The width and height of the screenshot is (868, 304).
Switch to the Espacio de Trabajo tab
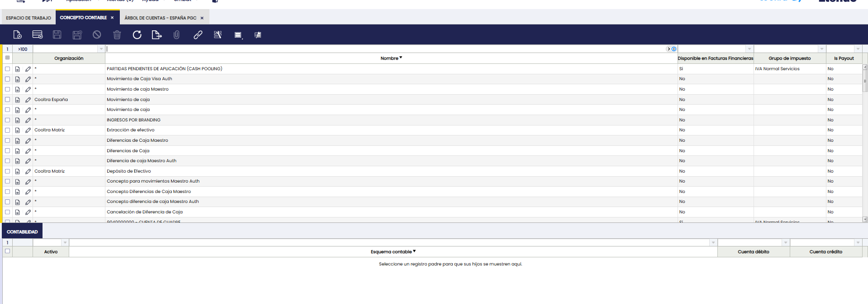[x=28, y=18]
